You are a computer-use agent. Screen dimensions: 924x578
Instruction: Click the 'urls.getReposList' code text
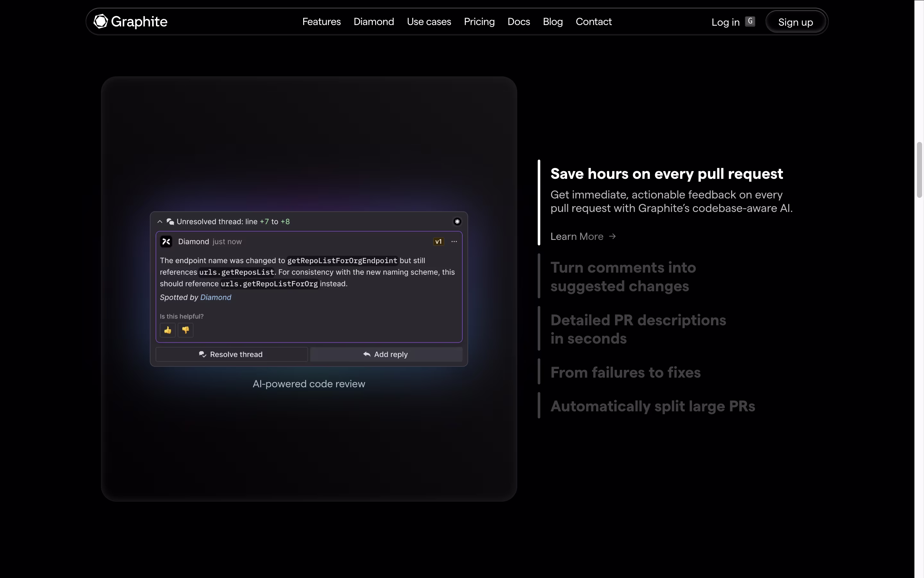[236, 272]
